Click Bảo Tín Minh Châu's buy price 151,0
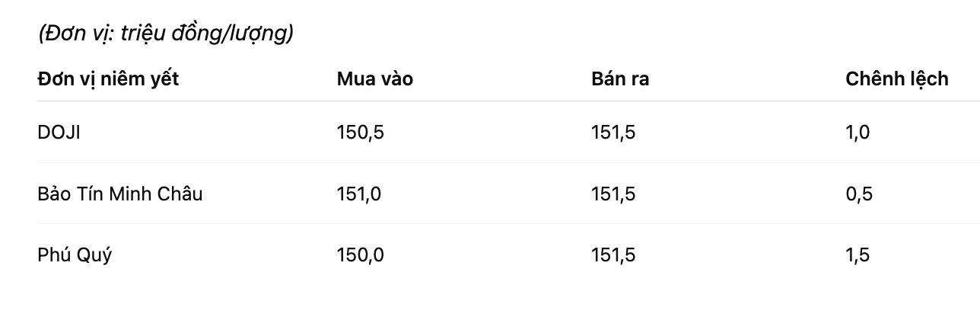The height and width of the screenshot is (317, 980). pyautogui.click(x=358, y=194)
